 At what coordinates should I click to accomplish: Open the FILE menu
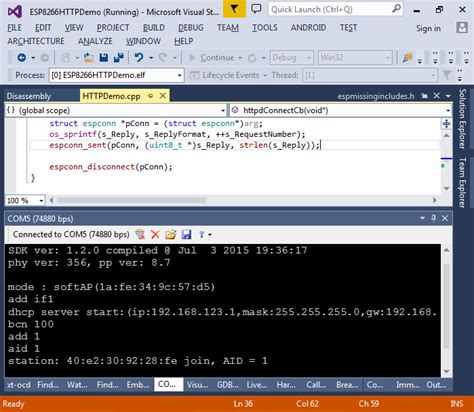[14, 28]
